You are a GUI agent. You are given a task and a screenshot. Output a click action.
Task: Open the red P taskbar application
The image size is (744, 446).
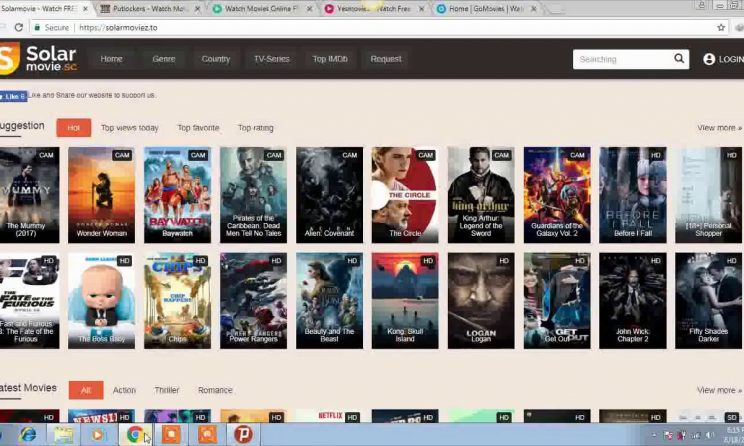click(x=242, y=434)
